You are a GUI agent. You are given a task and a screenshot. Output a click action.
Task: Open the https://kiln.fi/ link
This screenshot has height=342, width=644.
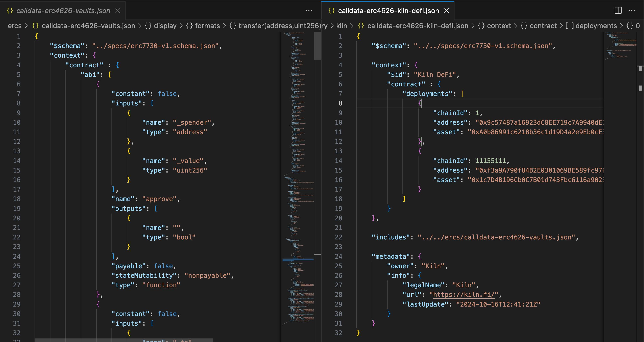tap(464, 295)
